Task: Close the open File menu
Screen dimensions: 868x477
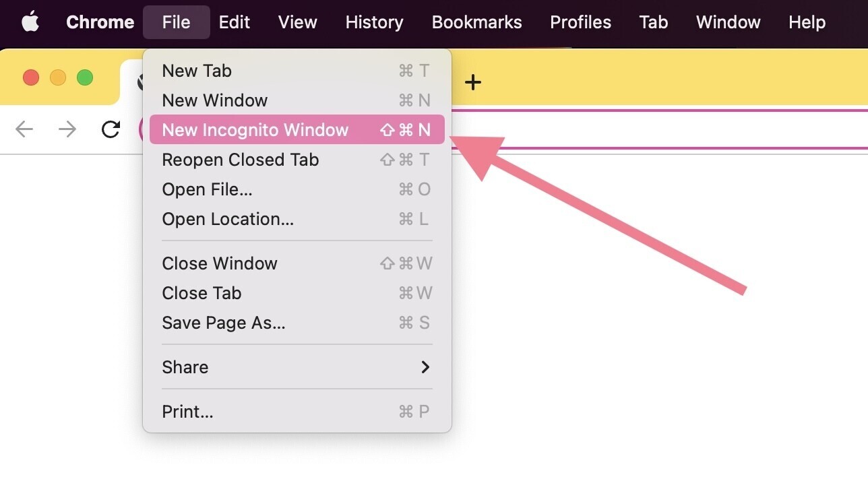Action: tap(177, 22)
